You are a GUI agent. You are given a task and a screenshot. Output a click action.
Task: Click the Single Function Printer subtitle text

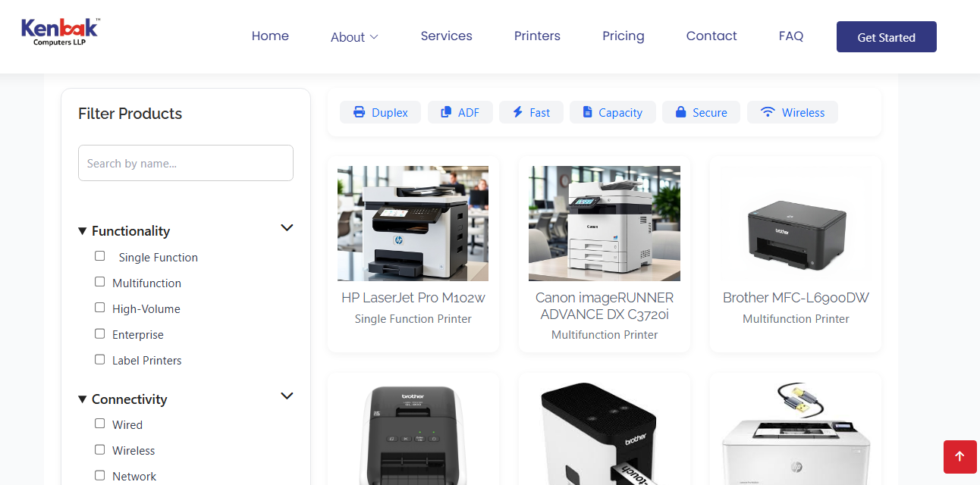pyautogui.click(x=413, y=319)
